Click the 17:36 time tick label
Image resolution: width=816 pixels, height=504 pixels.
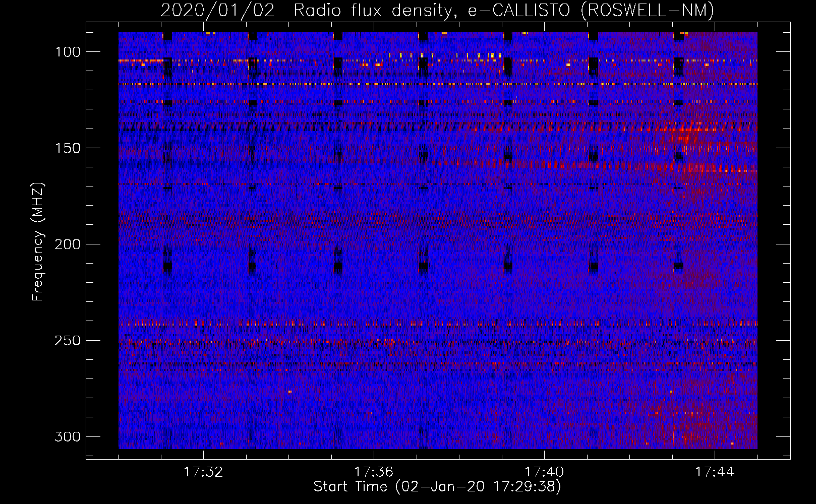(x=374, y=472)
